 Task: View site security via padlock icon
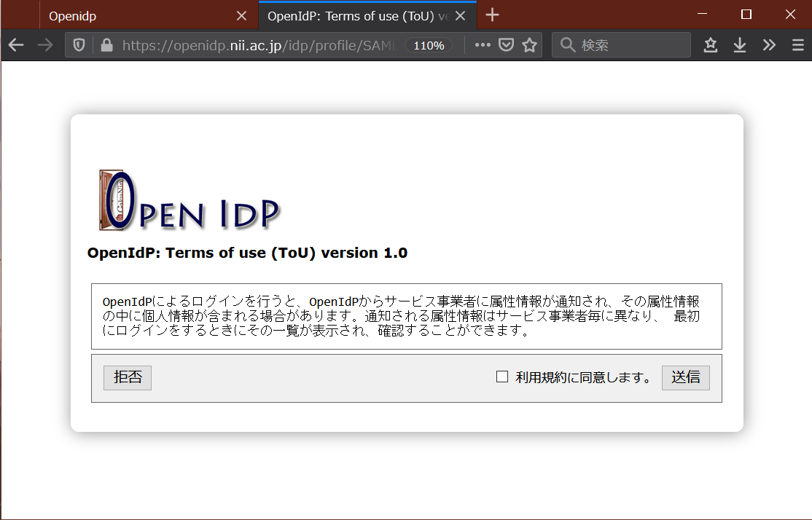(106, 46)
